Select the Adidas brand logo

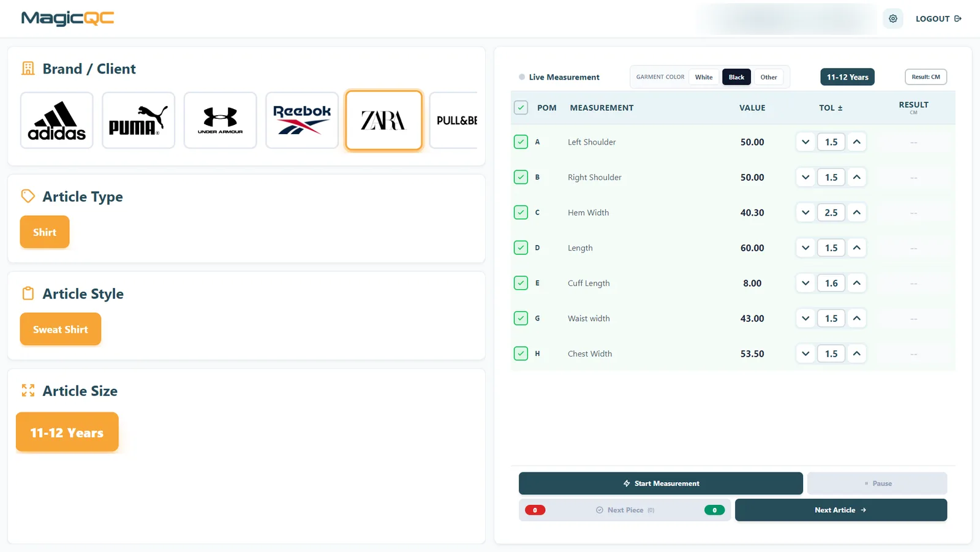coord(57,120)
